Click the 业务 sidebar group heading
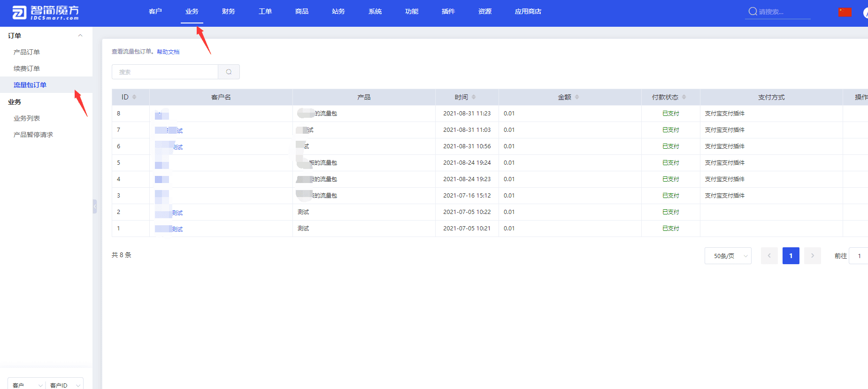 15,102
